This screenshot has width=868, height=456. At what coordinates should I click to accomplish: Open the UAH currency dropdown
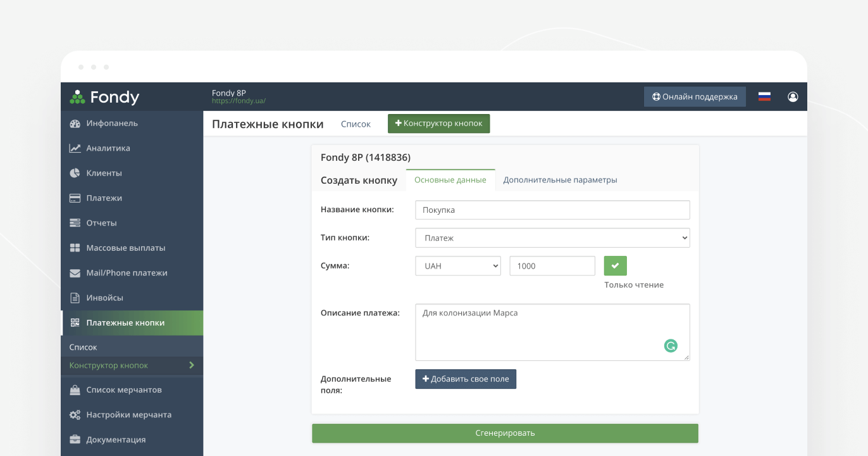click(458, 266)
